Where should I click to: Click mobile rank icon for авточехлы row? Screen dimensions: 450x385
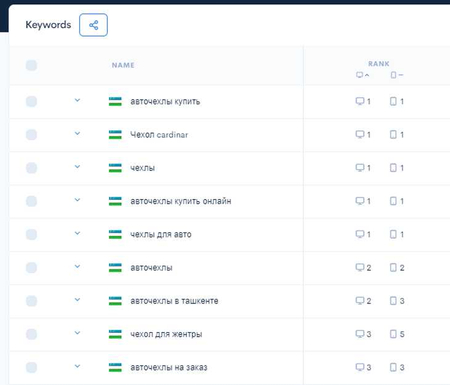[x=393, y=268]
